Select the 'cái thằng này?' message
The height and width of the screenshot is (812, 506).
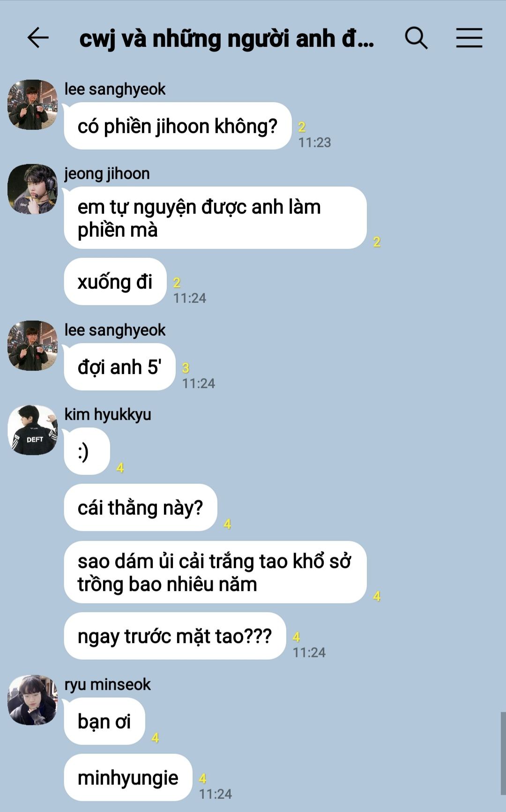[x=141, y=508]
